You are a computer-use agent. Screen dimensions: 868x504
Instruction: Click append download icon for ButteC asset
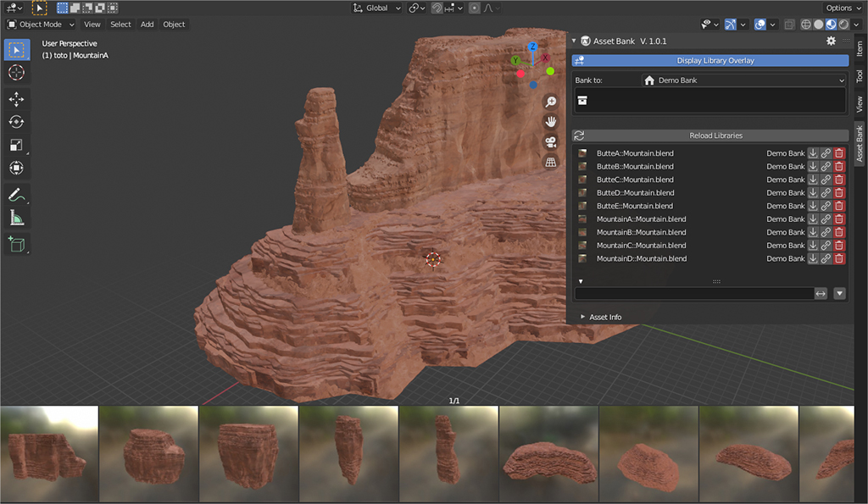pyautogui.click(x=812, y=180)
